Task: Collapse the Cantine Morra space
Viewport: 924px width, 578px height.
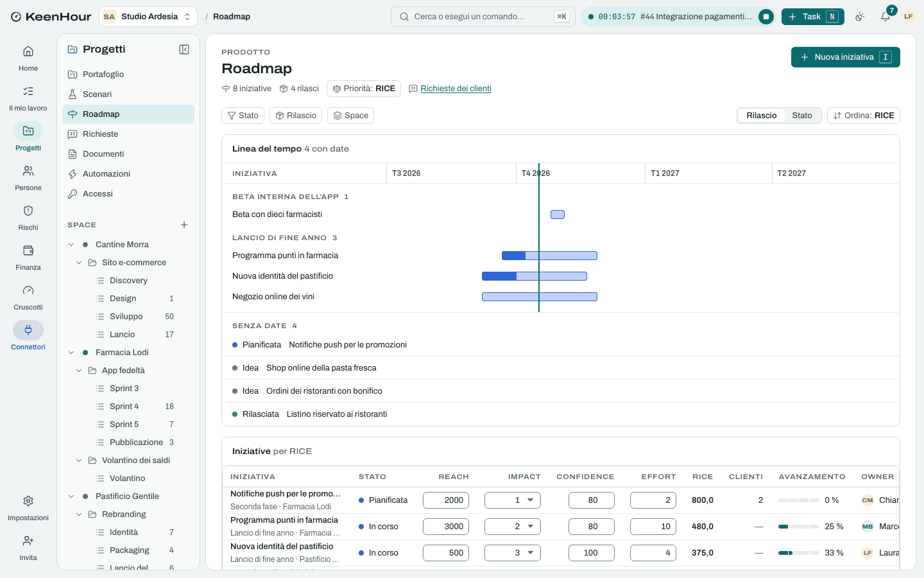Action: [71, 245]
